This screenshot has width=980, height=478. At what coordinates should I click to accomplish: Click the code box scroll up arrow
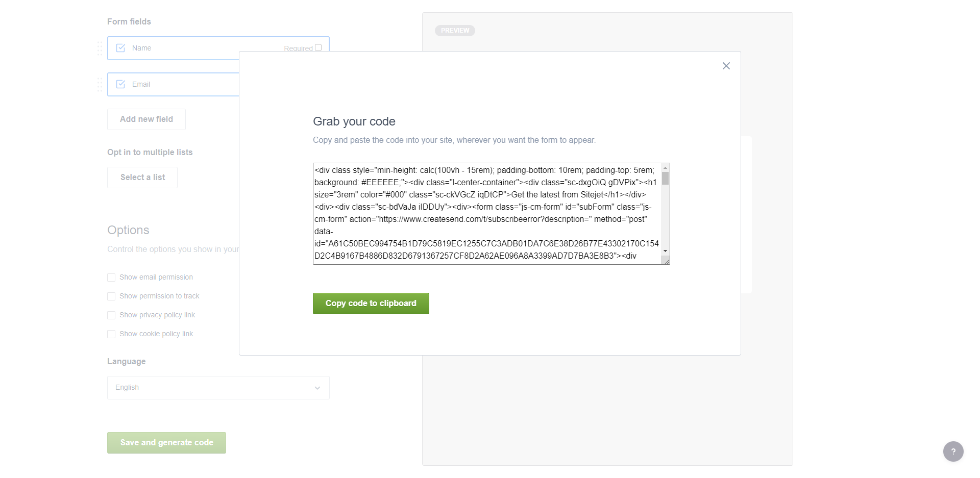coord(665,168)
